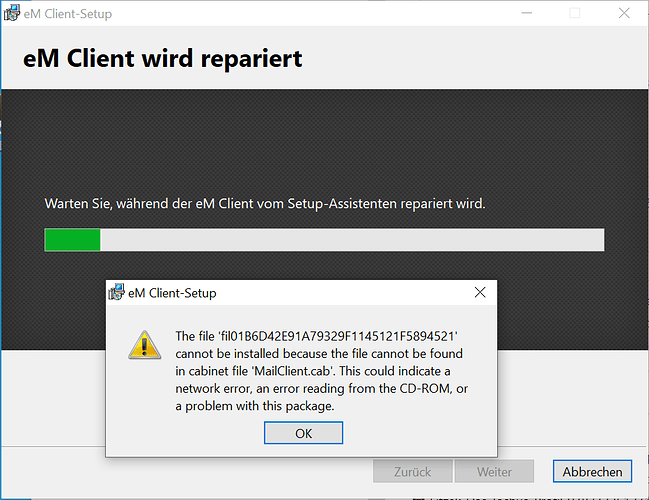Click OK in the error dialog
The height and width of the screenshot is (500, 649).
(303, 433)
